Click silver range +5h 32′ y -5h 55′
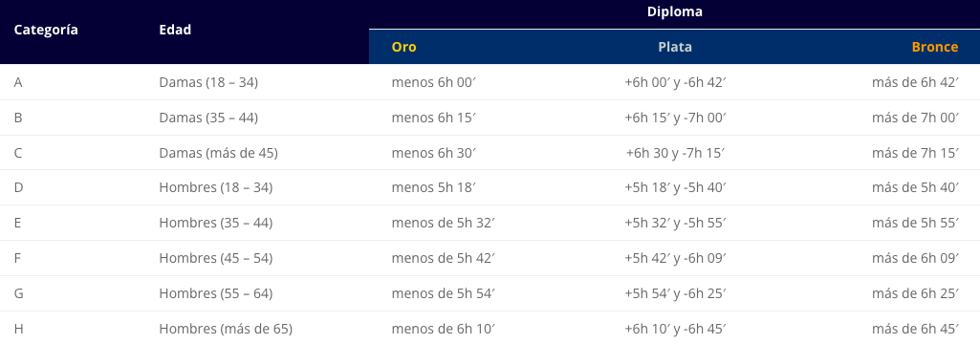 click(674, 223)
